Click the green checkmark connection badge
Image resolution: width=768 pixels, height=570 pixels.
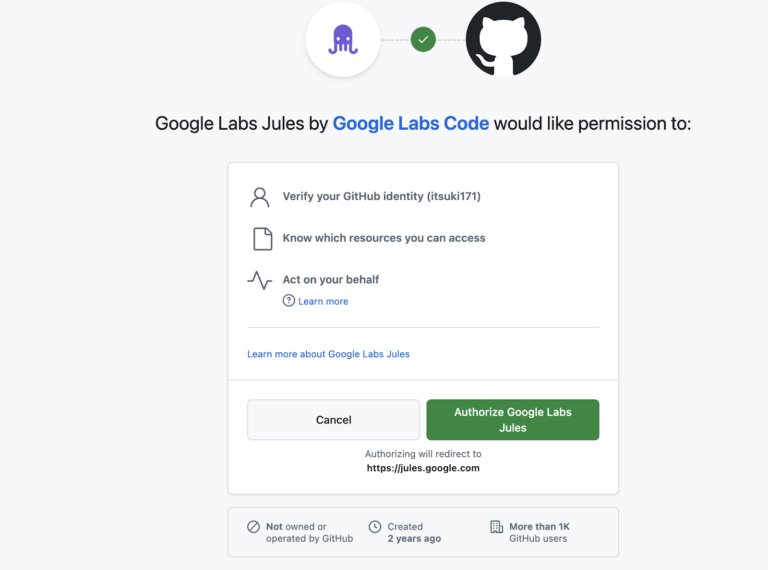tap(423, 40)
